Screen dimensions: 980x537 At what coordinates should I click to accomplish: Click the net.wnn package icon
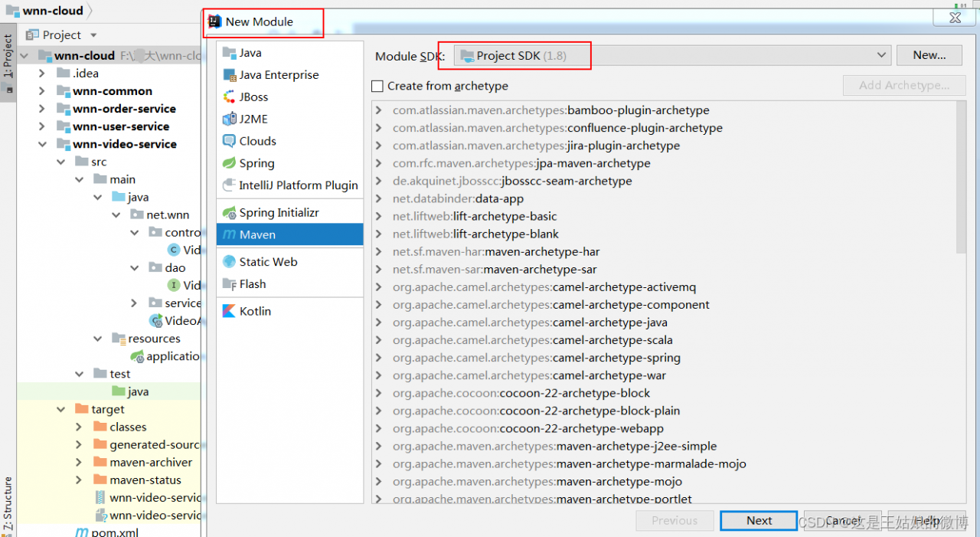point(136,214)
